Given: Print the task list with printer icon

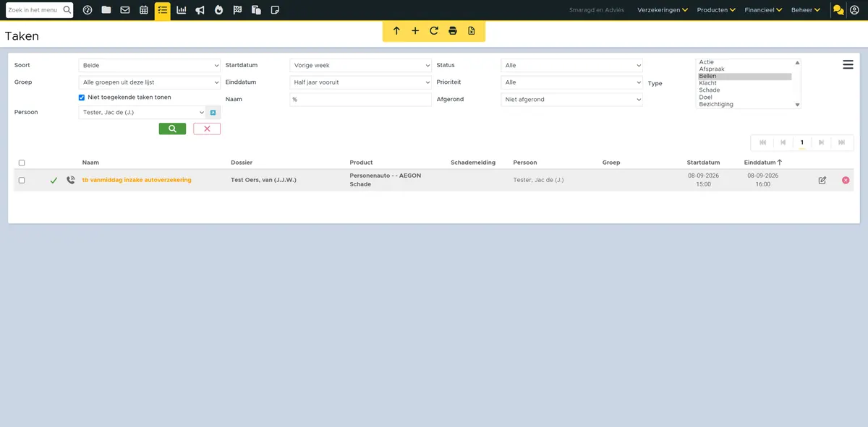Looking at the screenshot, I should [453, 31].
